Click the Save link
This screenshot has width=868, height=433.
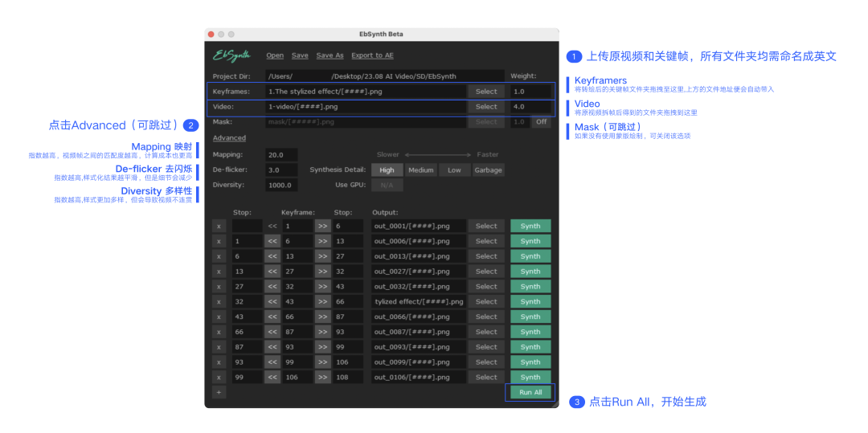(300, 55)
